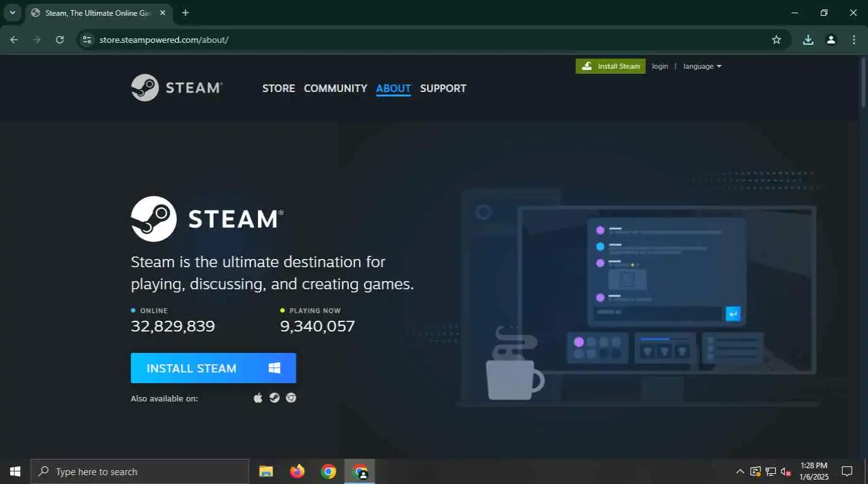Viewport: 868px width, 484px height.
Task: Open a new browser tab
Action: [x=185, y=13]
